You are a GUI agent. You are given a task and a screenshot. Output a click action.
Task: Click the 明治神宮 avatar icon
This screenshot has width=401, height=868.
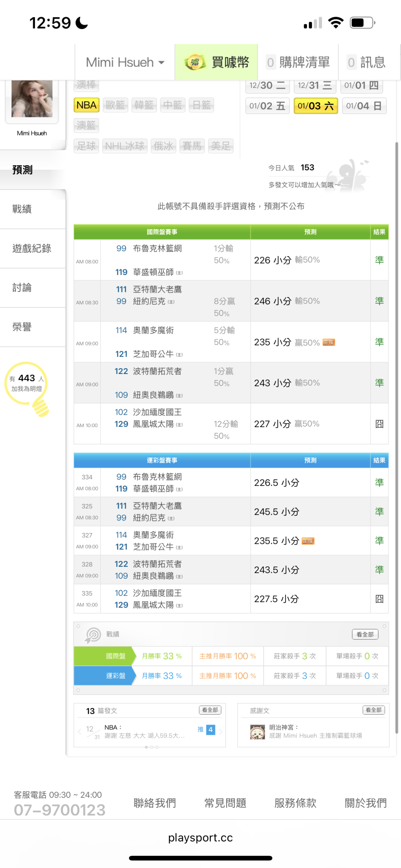pos(257,732)
